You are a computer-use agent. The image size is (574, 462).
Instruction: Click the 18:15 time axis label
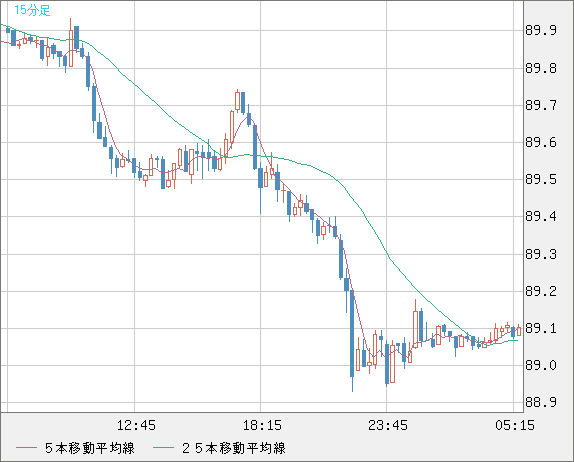coord(262,425)
